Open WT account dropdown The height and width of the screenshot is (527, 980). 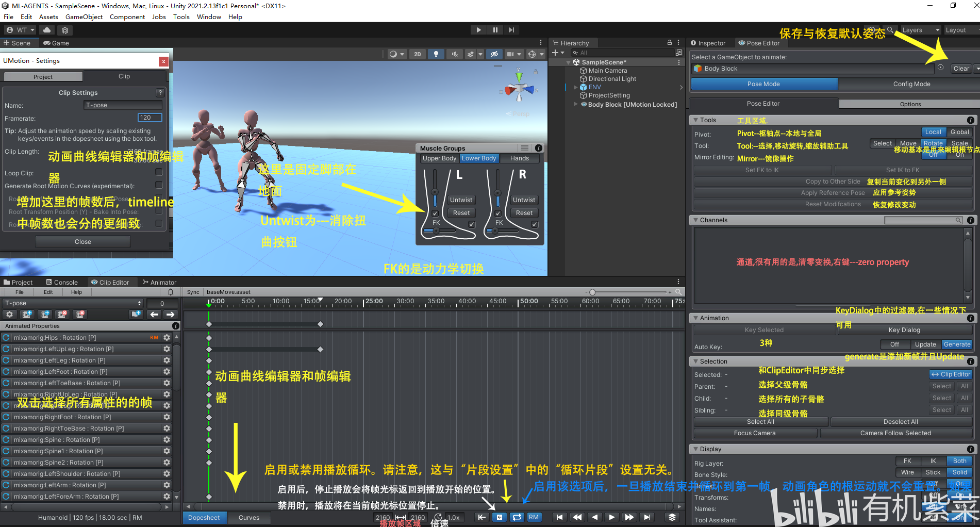(x=20, y=30)
